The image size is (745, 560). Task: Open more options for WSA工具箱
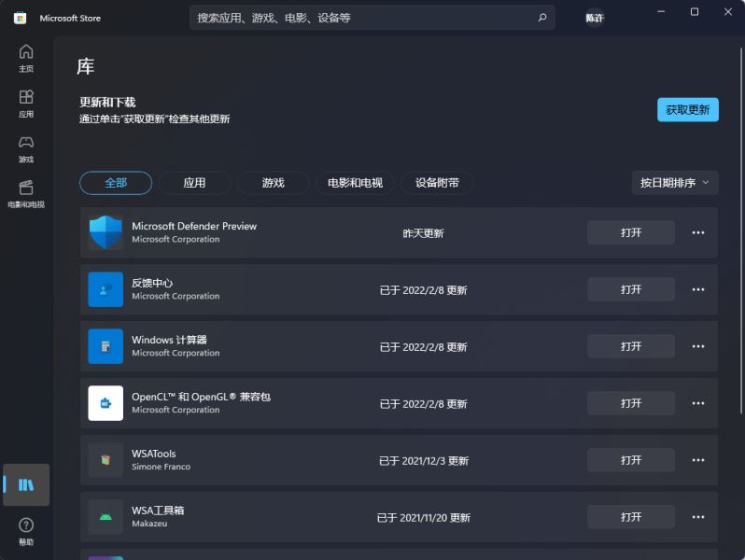tap(698, 517)
